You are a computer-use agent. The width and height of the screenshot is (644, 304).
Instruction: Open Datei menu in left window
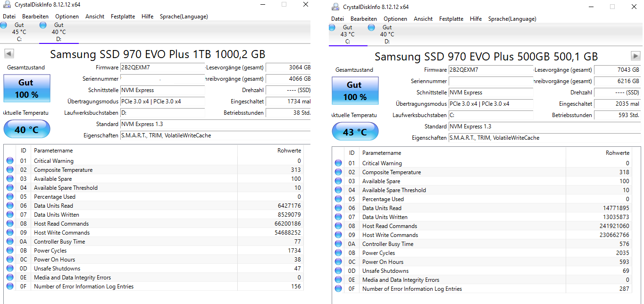(x=9, y=17)
